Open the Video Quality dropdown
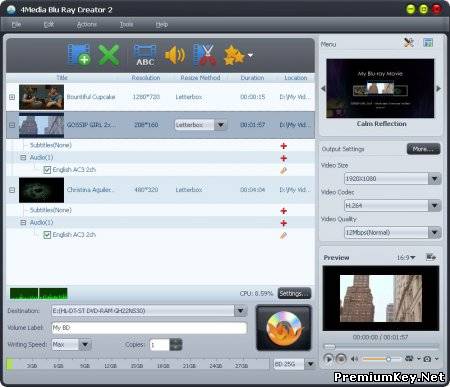Viewport: 450px width, 387px height. pyautogui.click(x=434, y=232)
